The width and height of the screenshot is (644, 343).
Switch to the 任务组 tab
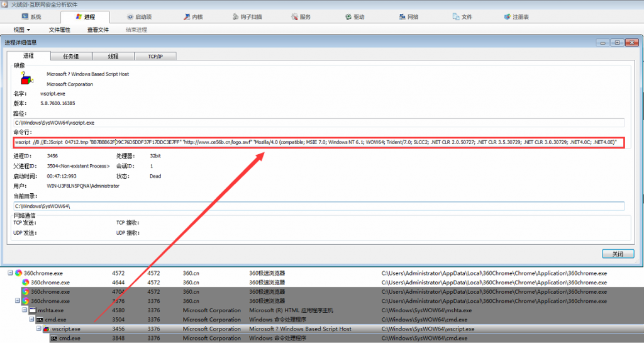click(x=72, y=57)
